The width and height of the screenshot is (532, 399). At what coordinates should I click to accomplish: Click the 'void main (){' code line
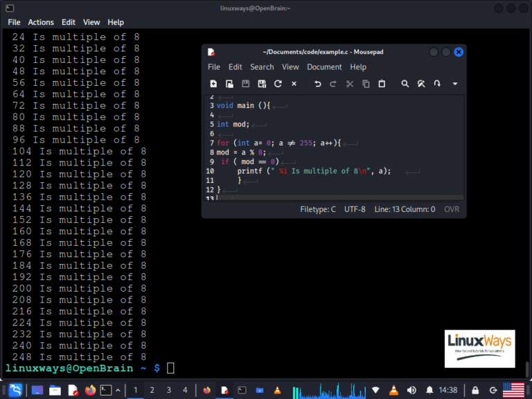(x=243, y=105)
